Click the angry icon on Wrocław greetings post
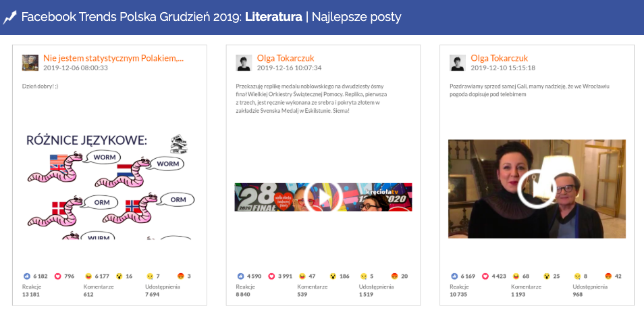This screenshot has width=644, height=317. pyautogui.click(x=608, y=276)
